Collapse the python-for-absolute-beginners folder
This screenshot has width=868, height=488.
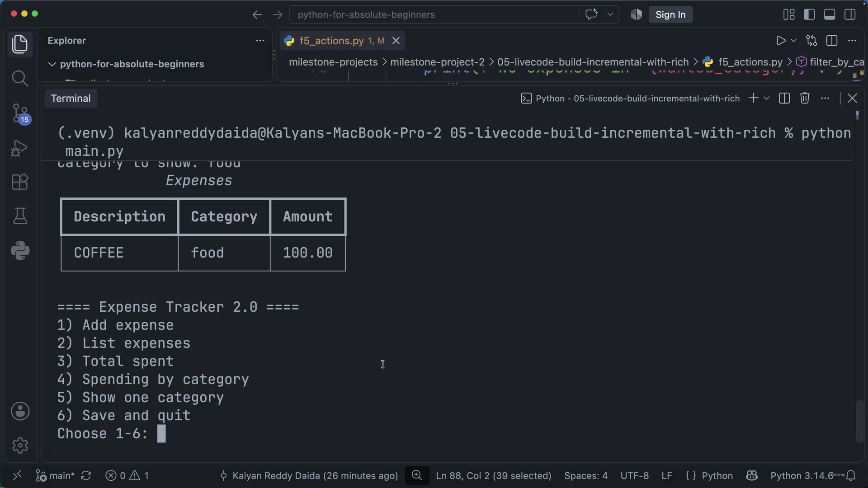click(x=52, y=64)
